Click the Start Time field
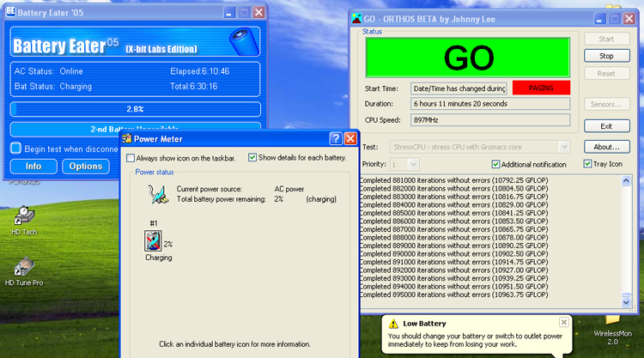 [459, 88]
